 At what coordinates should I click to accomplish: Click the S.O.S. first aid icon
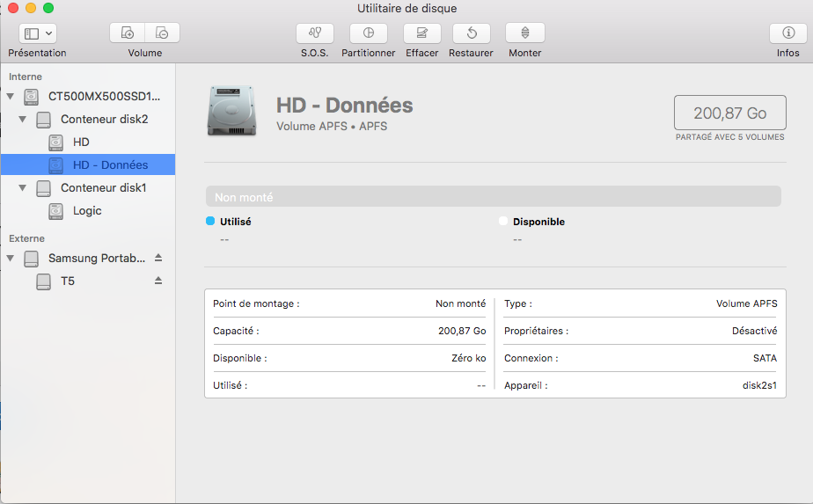tap(314, 33)
